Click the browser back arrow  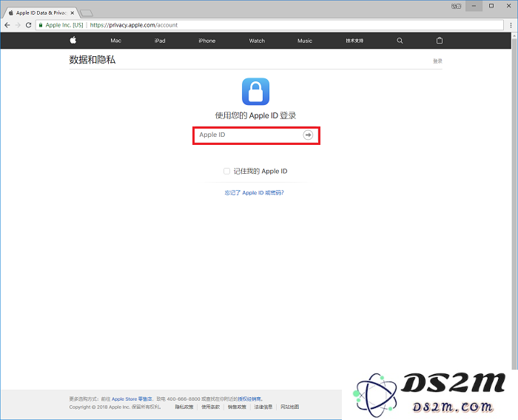[x=7, y=25]
